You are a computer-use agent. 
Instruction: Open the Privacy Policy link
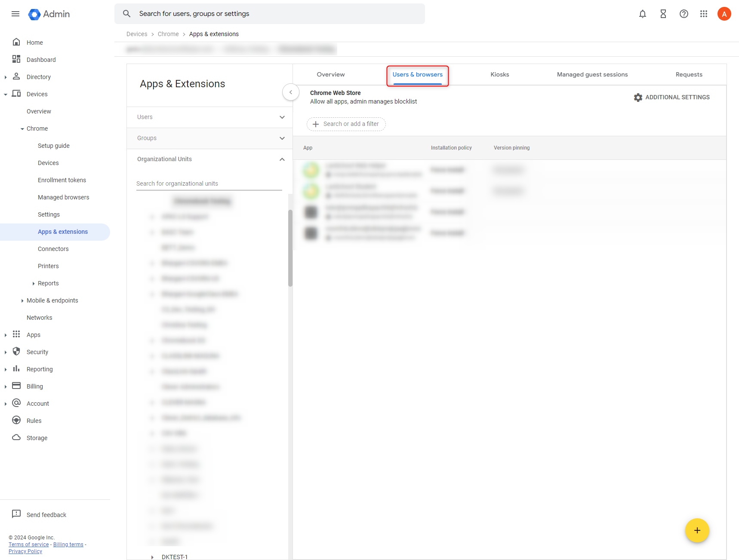click(x=25, y=551)
